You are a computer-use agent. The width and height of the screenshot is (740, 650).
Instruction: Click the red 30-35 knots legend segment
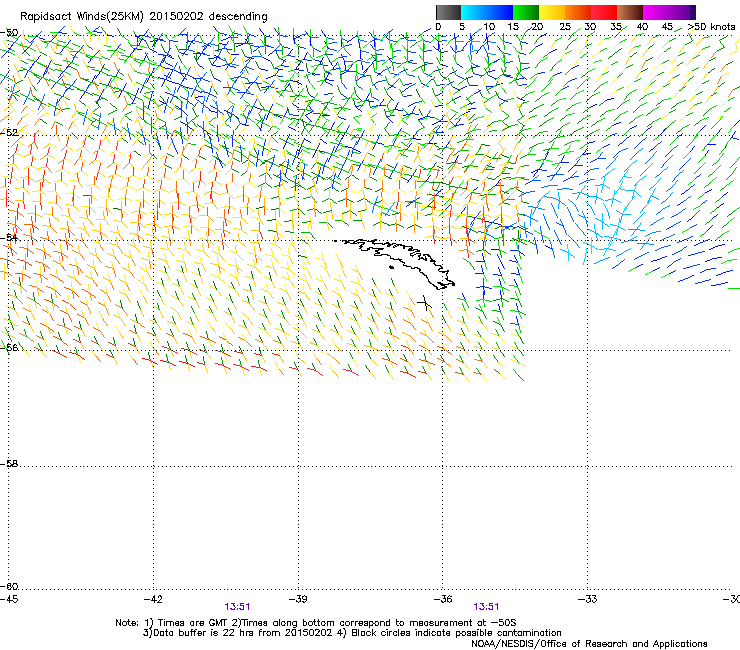pyautogui.click(x=604, y=12)
